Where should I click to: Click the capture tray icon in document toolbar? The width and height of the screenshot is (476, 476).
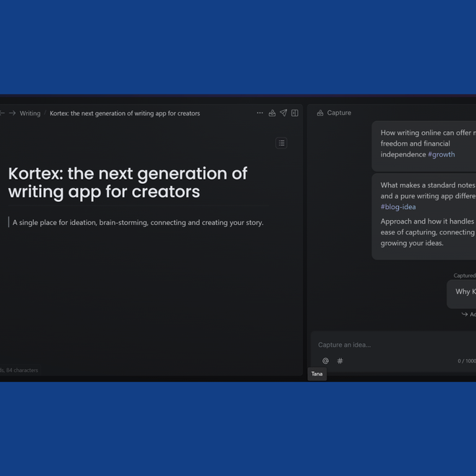[272, 113]
